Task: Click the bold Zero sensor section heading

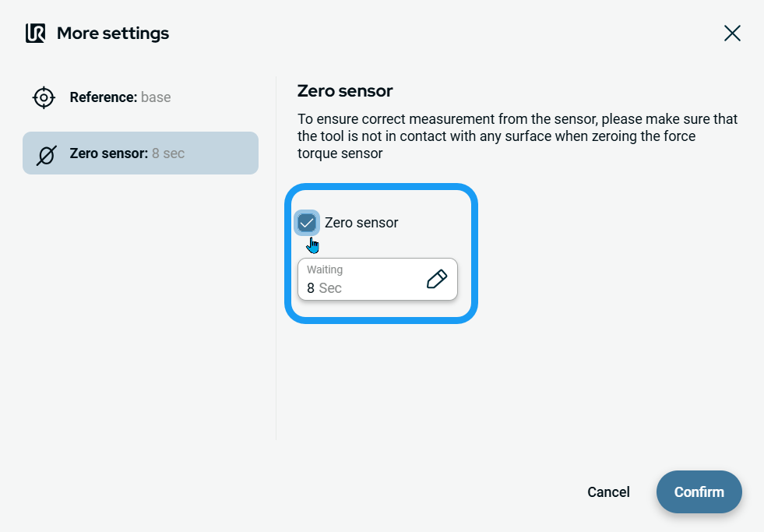Action: (x=345, y=91)
